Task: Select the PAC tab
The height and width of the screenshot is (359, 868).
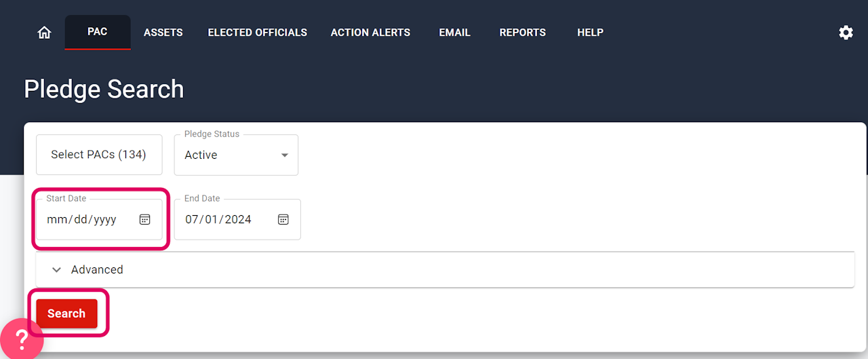Action: point(98,32)
